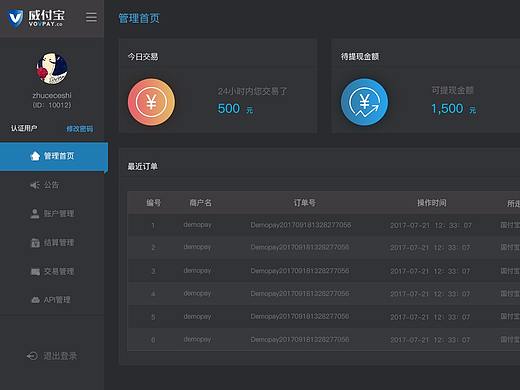Viewport: 520px width, 390px height.
Task: Click the VoyPay shield logo
Action: (x=16, y=19)
